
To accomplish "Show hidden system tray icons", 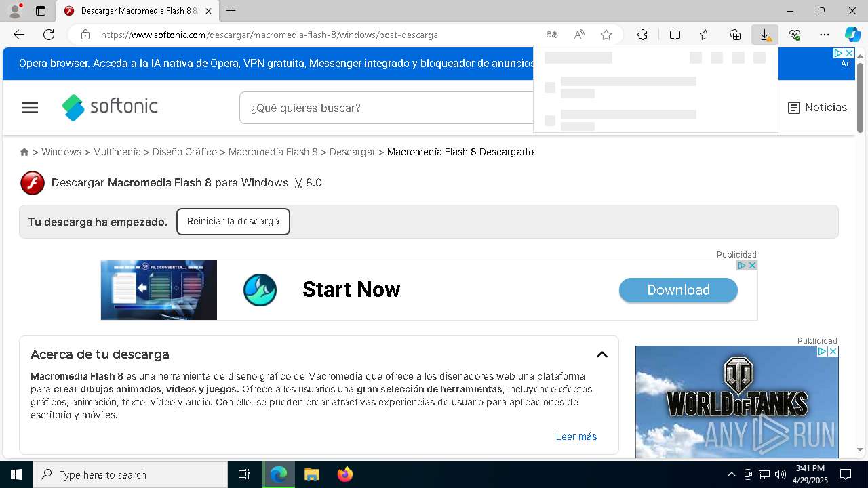I will point(731,474).
